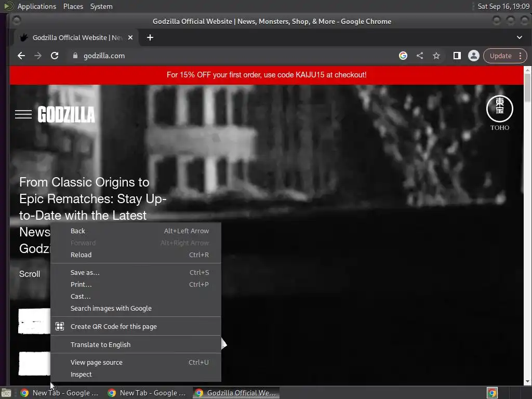Reload the page with toolbar icon
This screenshot has width=532, height=399.
pos(54,56)
